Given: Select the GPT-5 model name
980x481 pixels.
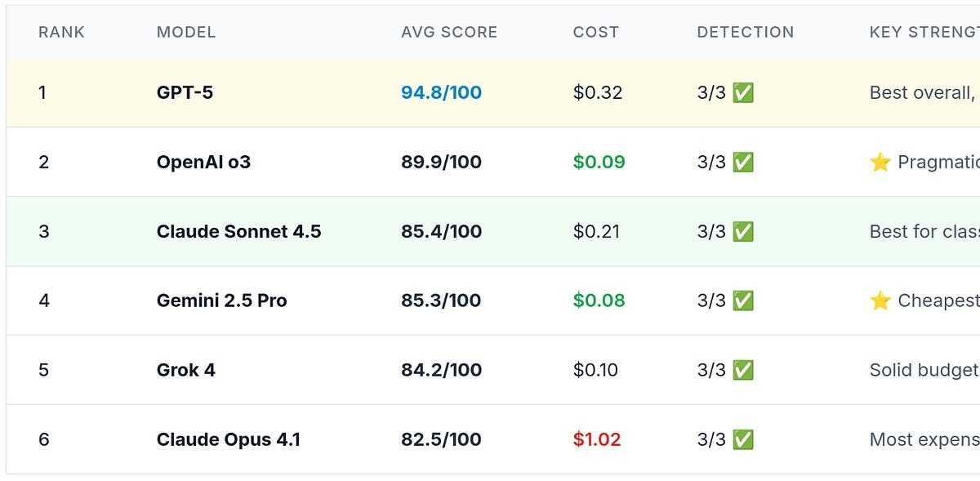Looking at the screenshot, I should [x=185, y=93].
